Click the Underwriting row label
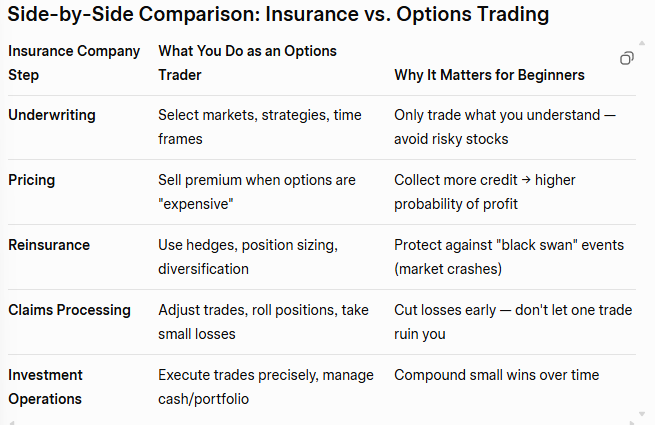This screenshot has width=655, height=425. [x=52, y=115]
